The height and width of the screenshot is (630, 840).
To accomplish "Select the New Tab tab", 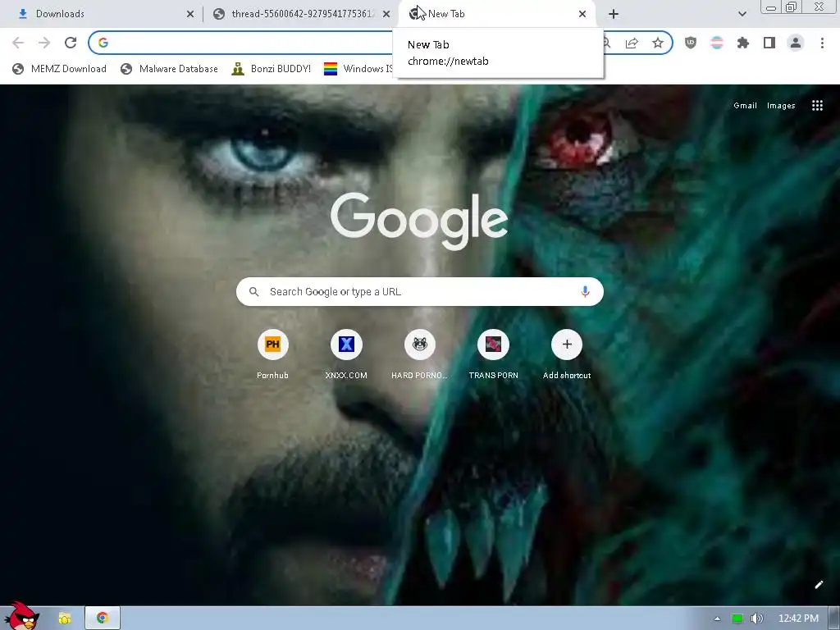I will tap(495, 14).
